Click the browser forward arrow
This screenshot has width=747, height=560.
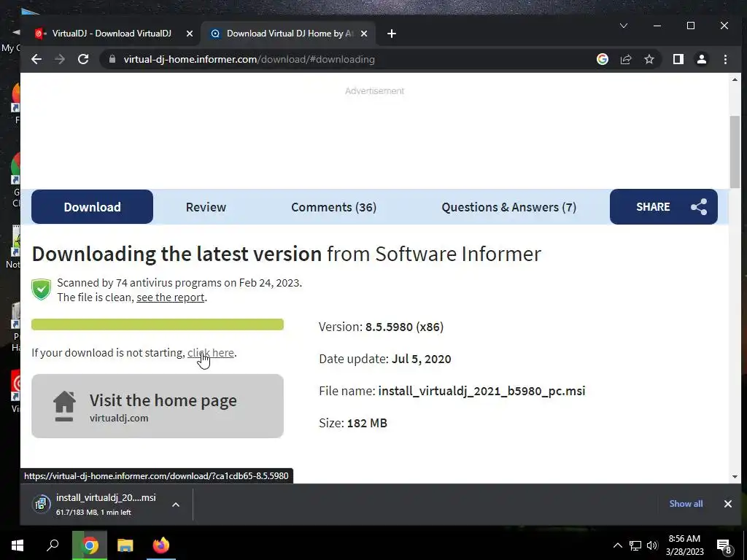click(60, 59)
